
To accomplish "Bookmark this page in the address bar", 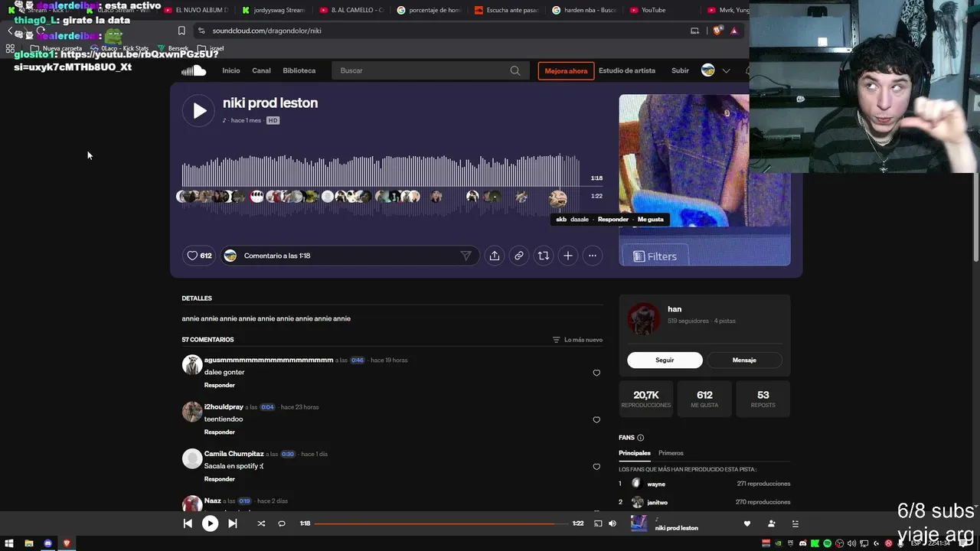I will tap(181, 31).
